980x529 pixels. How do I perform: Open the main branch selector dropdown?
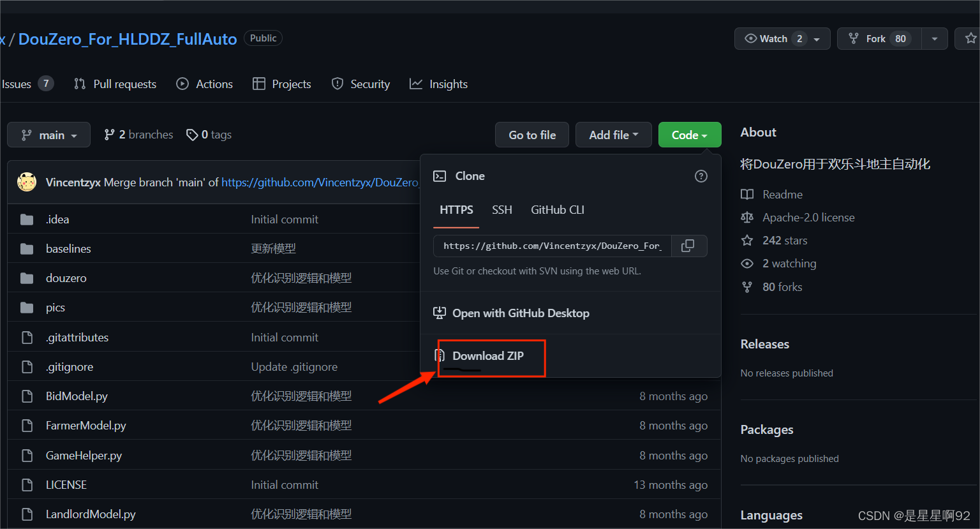pyautogui.click(x=48, y=135)
